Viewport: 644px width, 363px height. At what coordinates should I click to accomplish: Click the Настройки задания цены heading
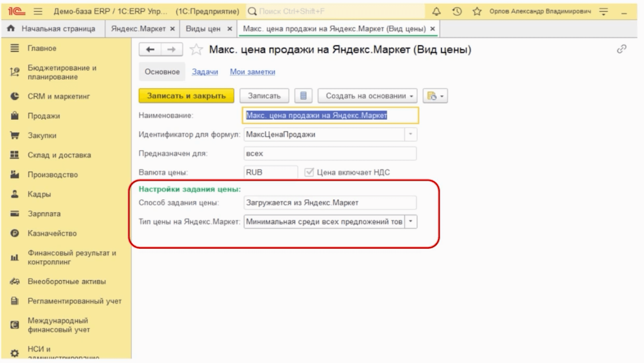point(190,189)
